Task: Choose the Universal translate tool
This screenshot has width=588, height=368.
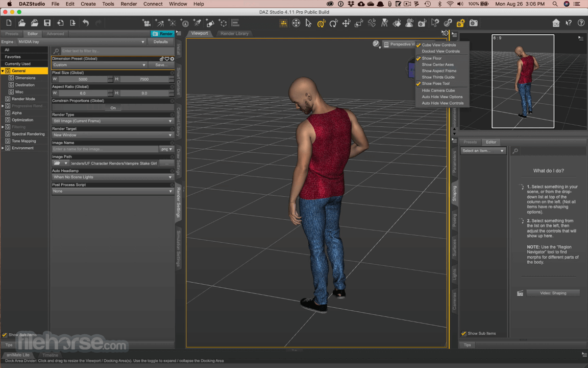Action: 321,23
